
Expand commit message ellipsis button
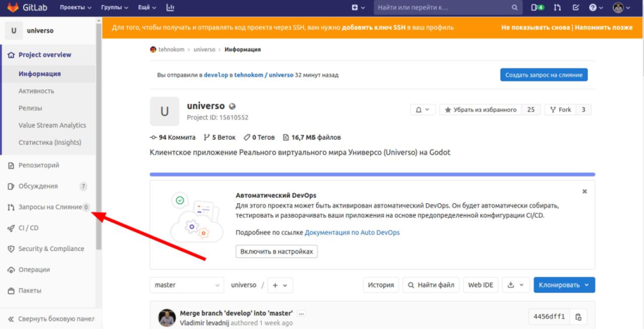click(301, 314)
